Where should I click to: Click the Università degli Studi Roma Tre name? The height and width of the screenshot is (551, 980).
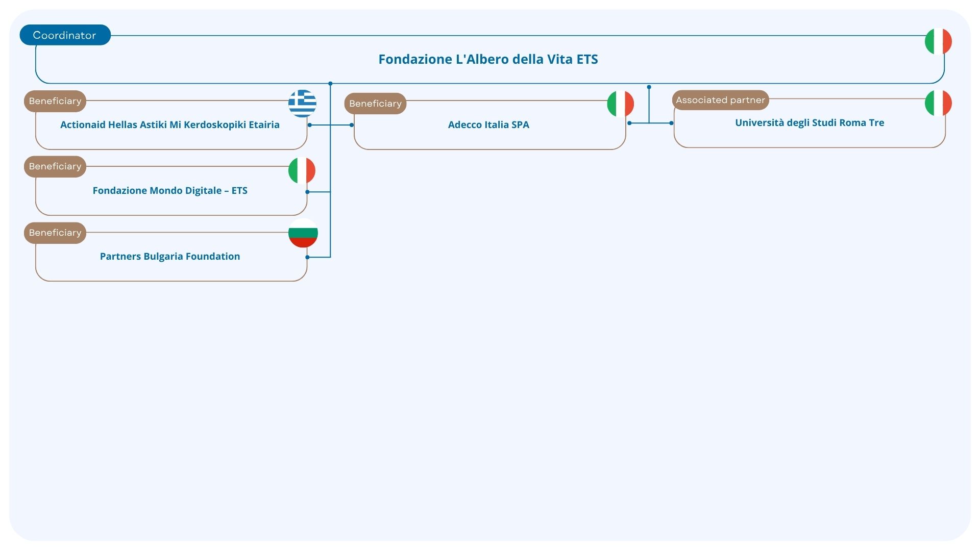coord(810,122)
